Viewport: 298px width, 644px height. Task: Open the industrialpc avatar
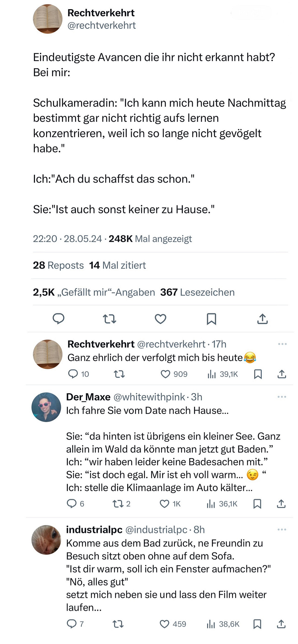click(x=46, y=540)
